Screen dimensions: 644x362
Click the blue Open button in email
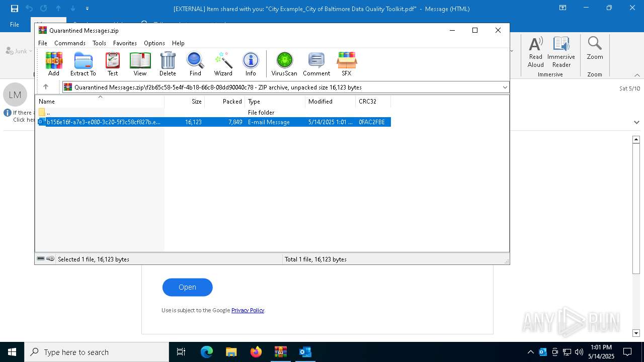pyautogui.click(x=187, y=287)
